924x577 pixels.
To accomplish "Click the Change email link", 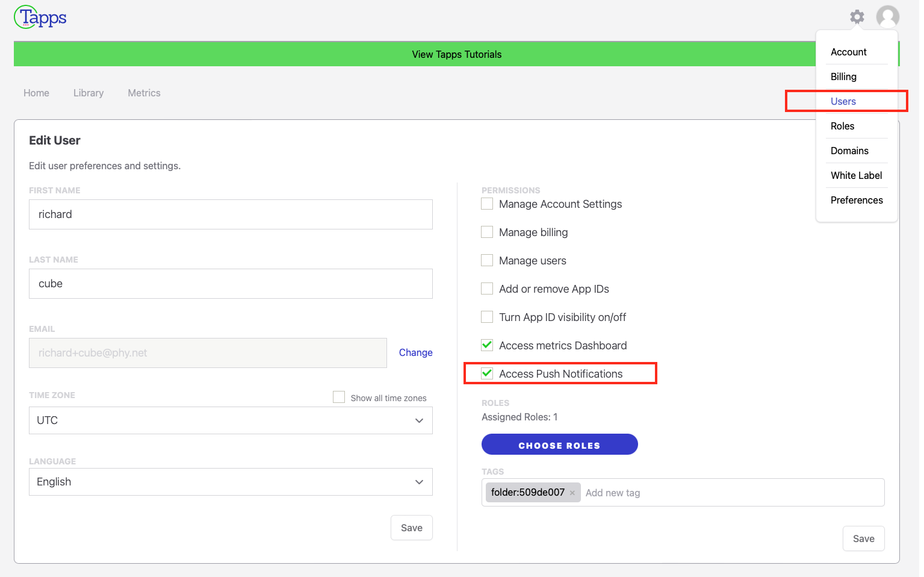I will pos(415,353).
